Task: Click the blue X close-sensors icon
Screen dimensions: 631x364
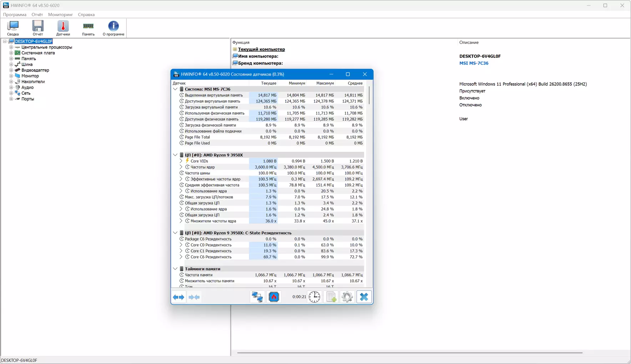Action: pos(364,297)
